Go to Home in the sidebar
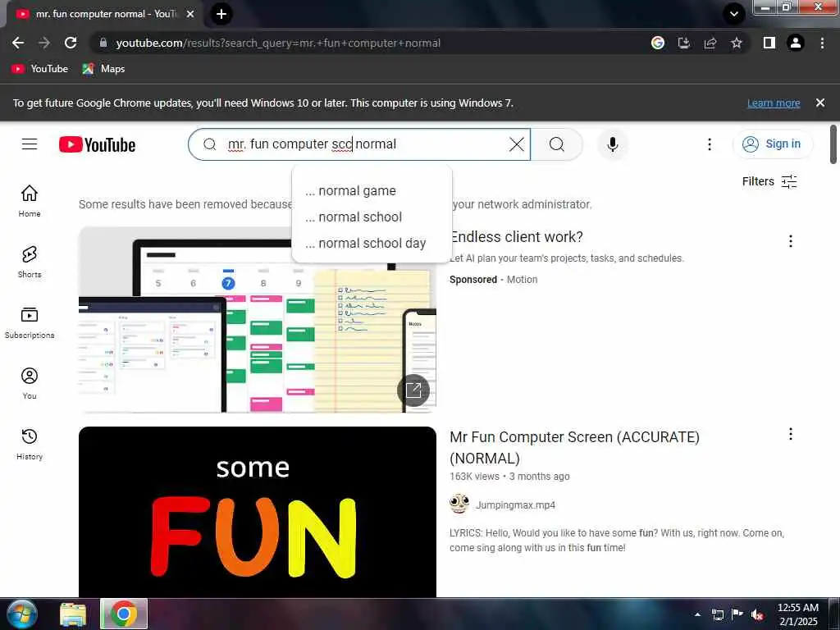This screenshot has width=840, height=630. coord(30,201)
